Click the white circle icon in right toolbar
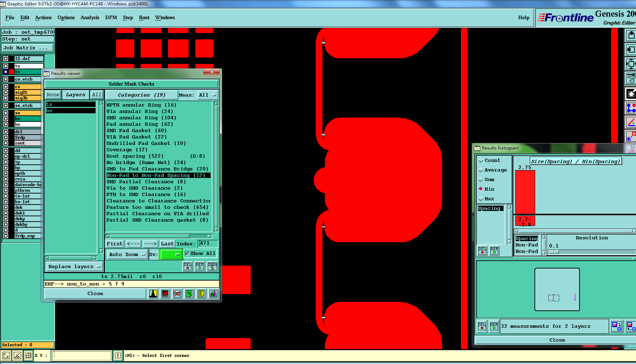This screenshot has height=364, width=636. (631, 94)
